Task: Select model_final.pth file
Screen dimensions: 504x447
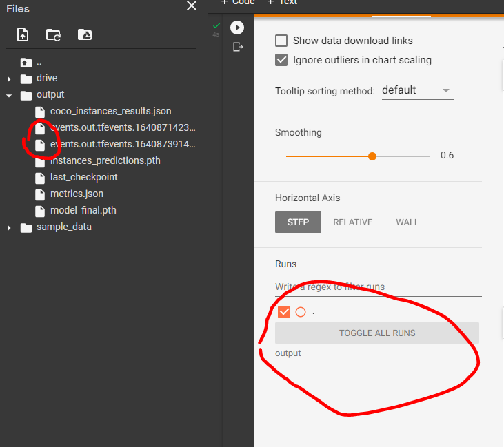Action: [83, 210]
